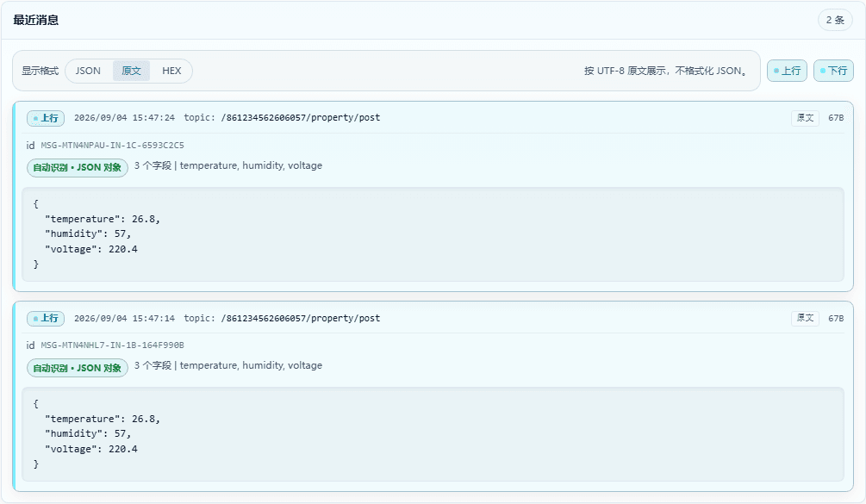Toggle the 上行 filter chip at top right
866x504 pixels.
[x=787, y=71]
